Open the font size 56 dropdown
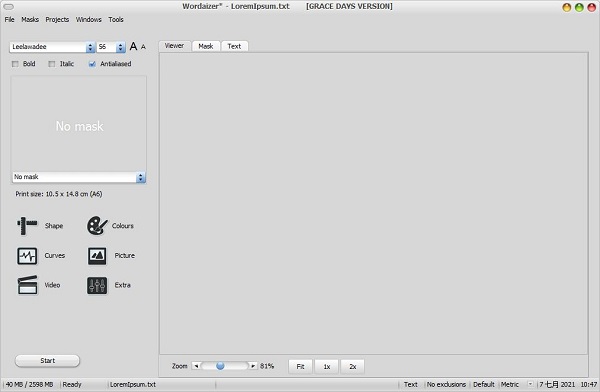The image size is (600, 392). click(x=121, y=47)
